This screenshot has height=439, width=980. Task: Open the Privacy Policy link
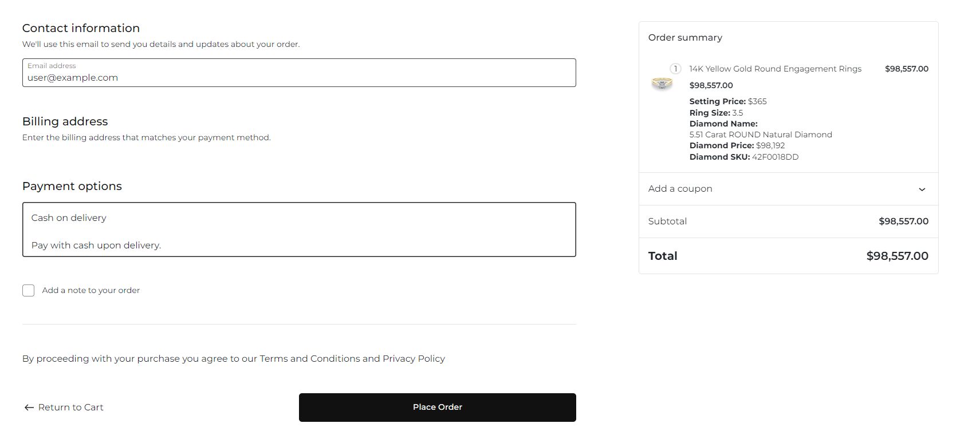[x=414, y=359]
